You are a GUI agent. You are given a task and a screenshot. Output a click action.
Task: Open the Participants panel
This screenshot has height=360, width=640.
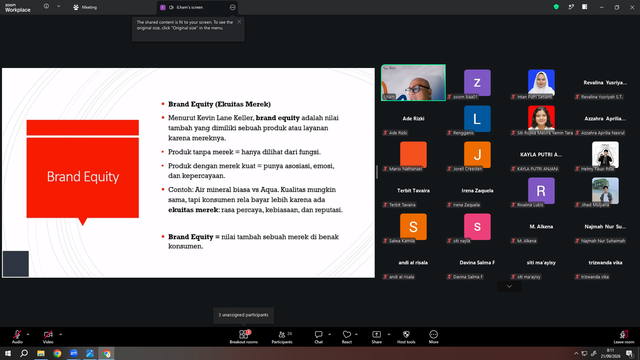(282, 336)
